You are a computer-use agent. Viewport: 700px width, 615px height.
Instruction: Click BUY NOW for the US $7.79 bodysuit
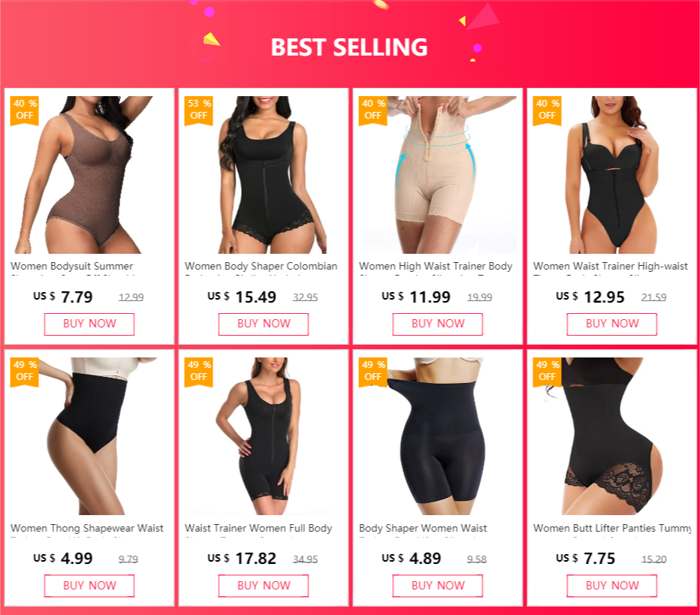[x=89, y=324]
